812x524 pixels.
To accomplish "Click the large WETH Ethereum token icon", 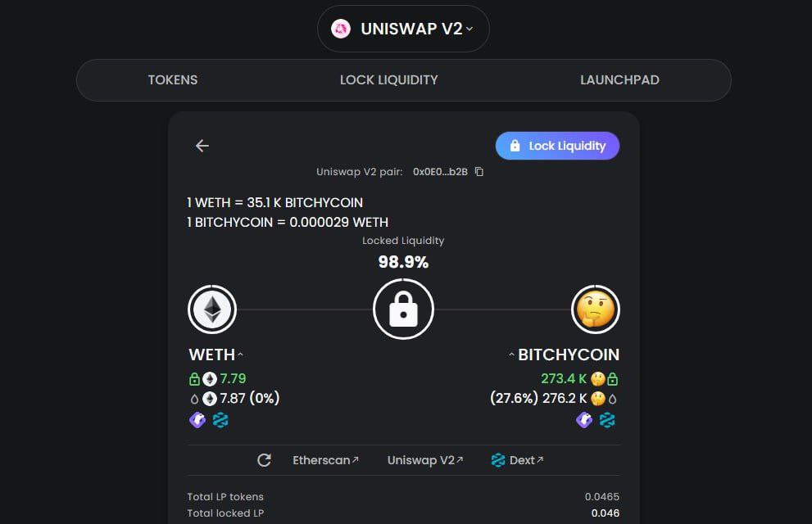I will coord(212,309).
